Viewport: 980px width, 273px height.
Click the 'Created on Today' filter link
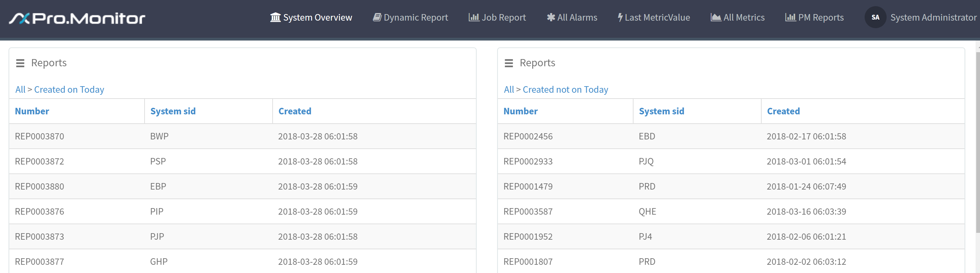69,90
